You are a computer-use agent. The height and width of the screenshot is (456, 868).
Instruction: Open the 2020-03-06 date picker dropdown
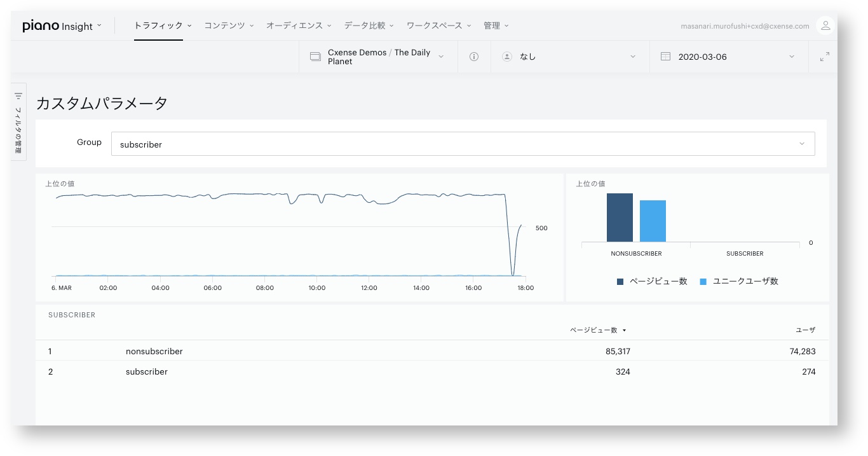[729, 57]
